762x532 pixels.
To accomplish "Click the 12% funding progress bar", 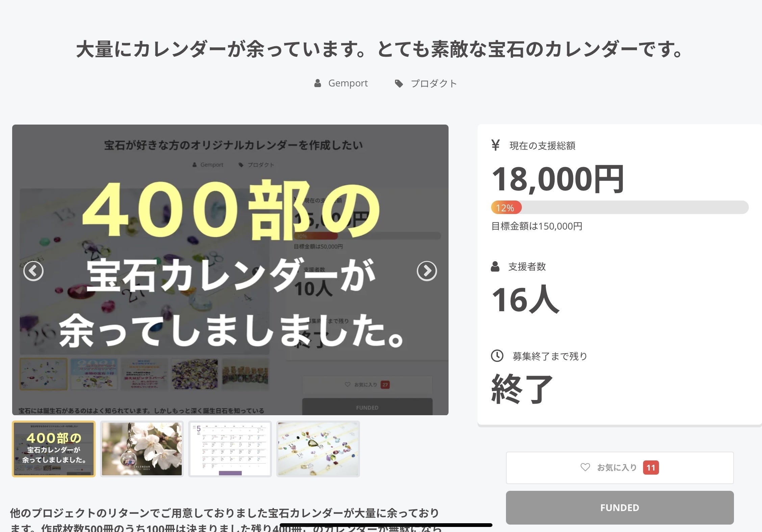I will (619, 207).
